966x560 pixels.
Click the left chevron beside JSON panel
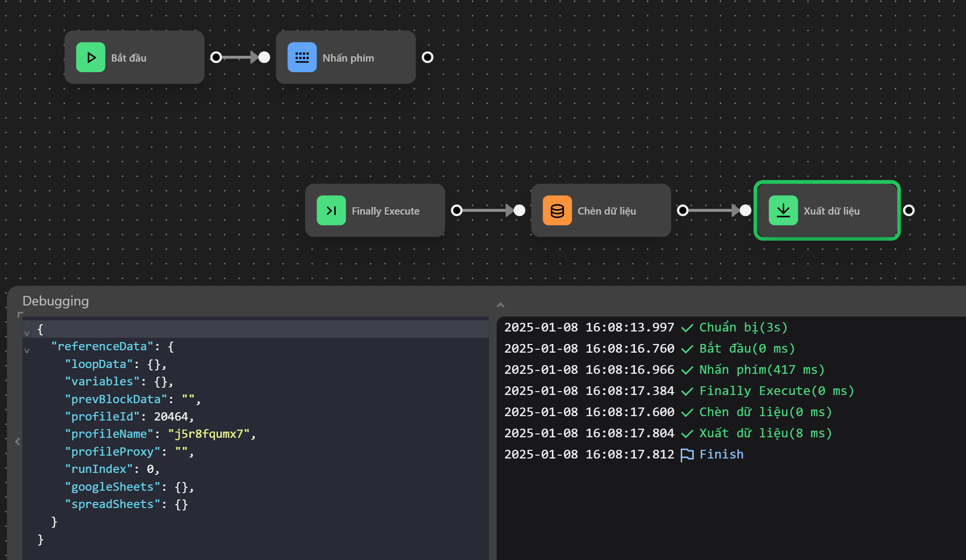pyautogui.click(x=18, y=441)
